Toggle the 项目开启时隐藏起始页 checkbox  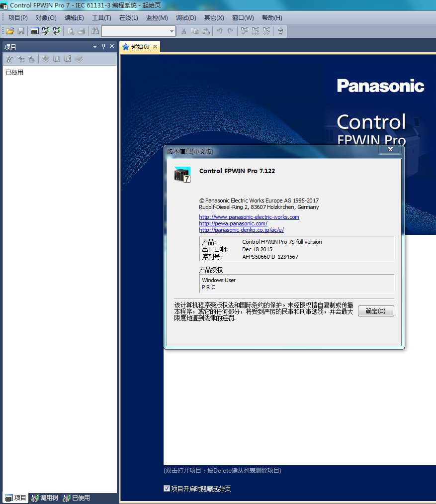[x=167, y=488]
